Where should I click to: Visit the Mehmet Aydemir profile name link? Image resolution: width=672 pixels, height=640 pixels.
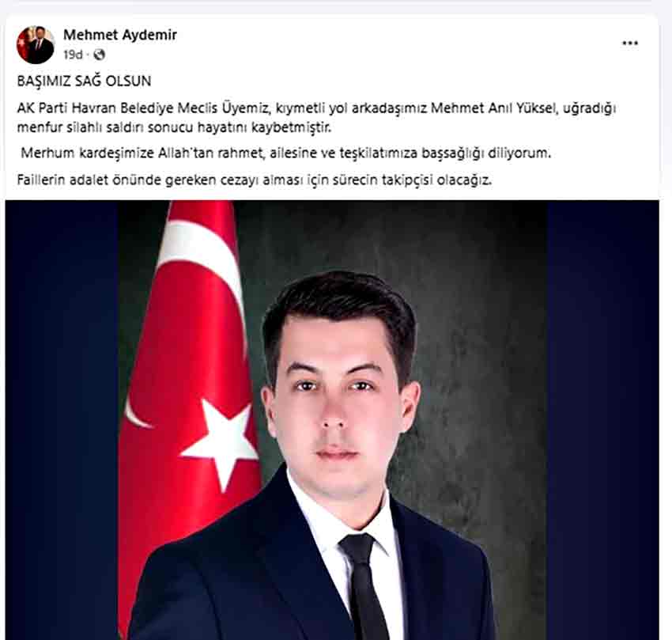click(x=120, y=35)
